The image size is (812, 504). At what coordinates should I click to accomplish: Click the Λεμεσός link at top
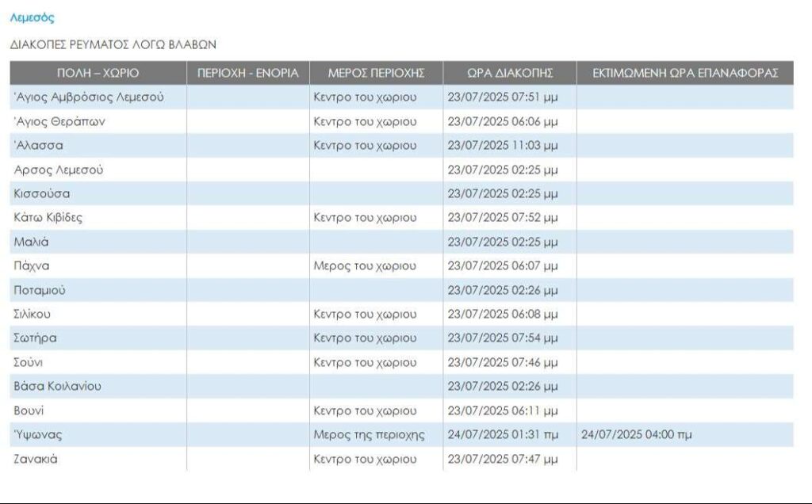32,17
